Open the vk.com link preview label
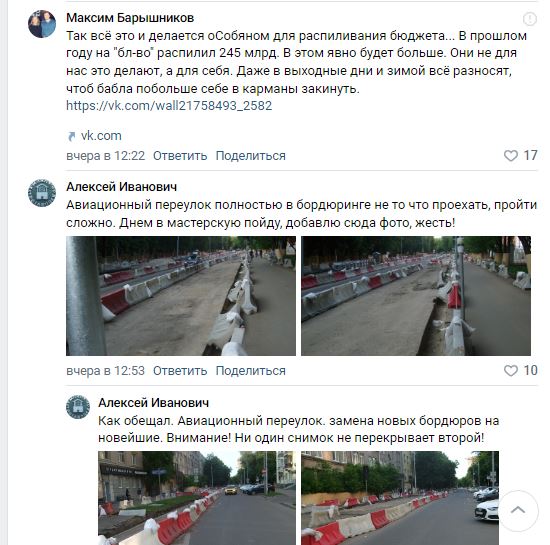 coord(101,136)
